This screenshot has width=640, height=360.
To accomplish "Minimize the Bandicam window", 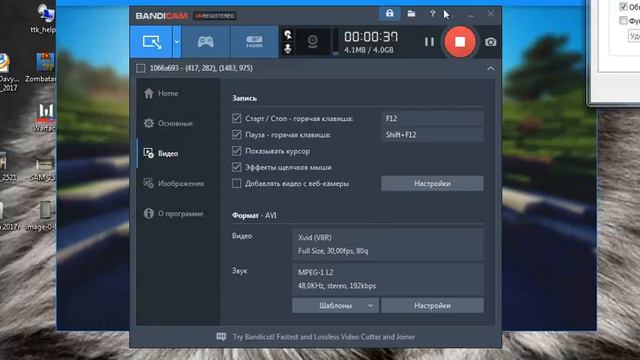I will [471, 15].
